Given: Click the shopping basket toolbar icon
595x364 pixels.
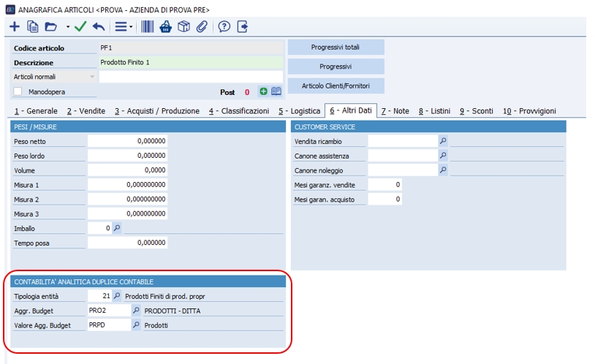Looking at the screenshot, I should coord(165,26).
